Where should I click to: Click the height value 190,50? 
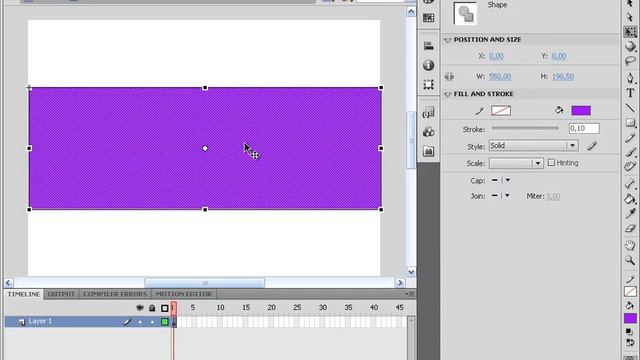[563, 76]
